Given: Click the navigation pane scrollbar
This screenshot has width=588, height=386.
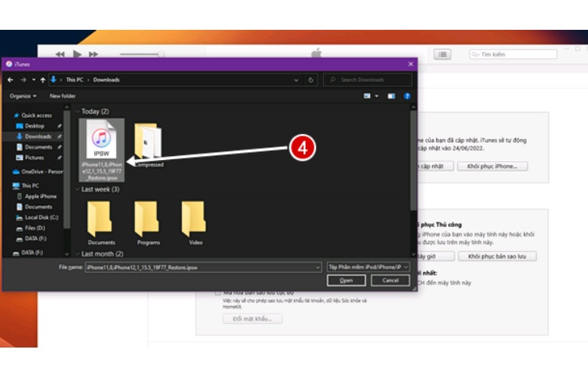Looking at the screenshot, I should pyautogui.click(x=67, y=169).
